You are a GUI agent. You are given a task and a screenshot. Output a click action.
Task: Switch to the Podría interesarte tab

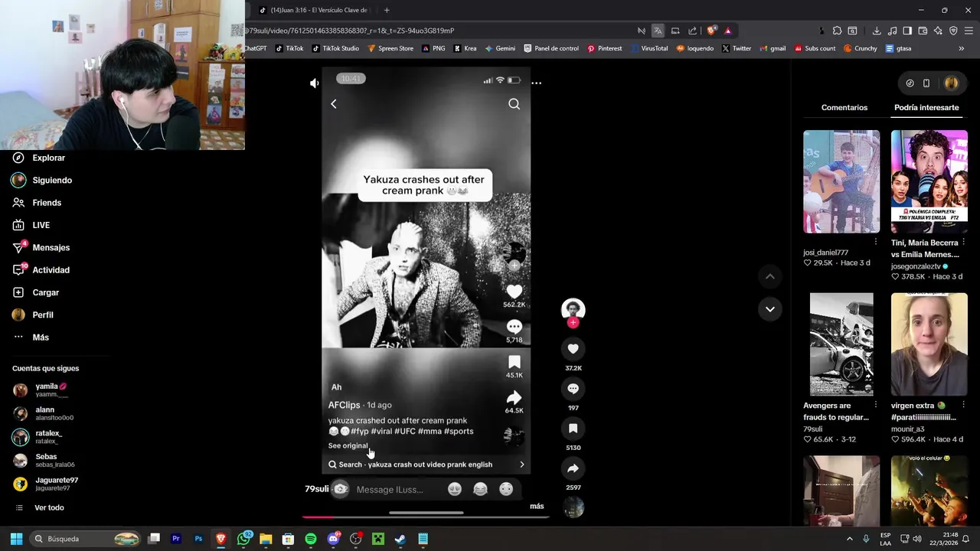[x=926, y=108]
